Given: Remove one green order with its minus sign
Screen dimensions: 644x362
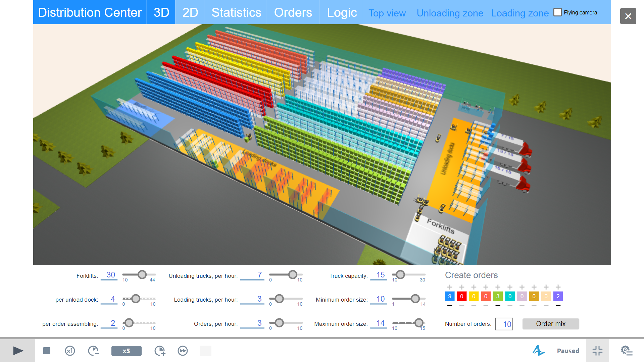Looking at the screenshot, I should [498, 306].
